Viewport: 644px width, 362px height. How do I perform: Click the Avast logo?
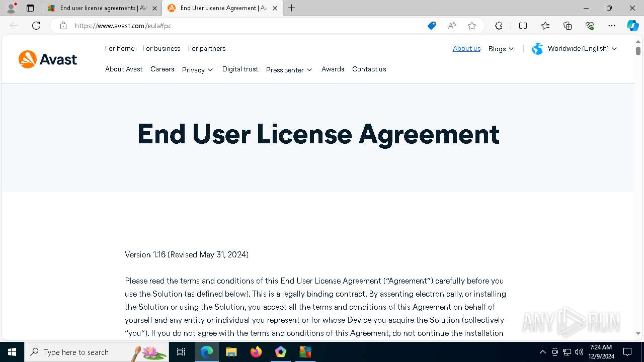48,59
